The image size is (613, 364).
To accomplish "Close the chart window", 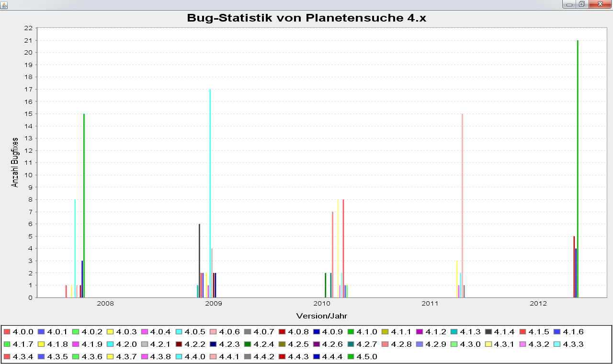I will point(600,4).
